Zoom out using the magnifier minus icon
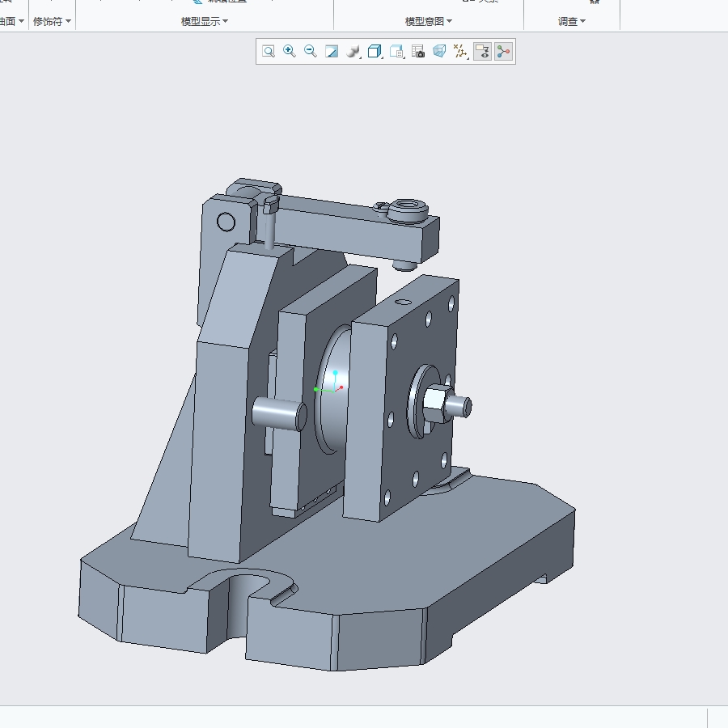728x728 pixels. [x=311, y=52]
